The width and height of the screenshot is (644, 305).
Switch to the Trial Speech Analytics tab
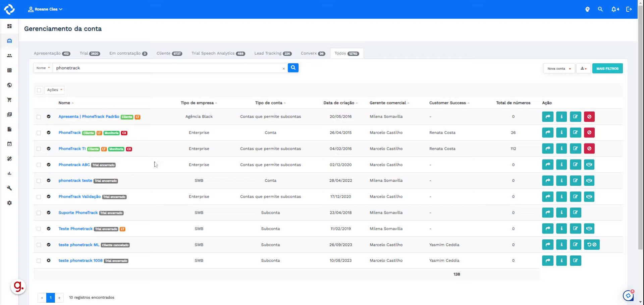(218, 53)
